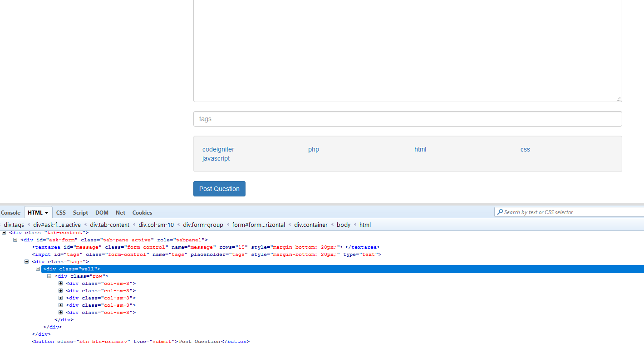Screen dimensions: 644x343
Task: Select the div class="row" source line
Action: point(81,276)
